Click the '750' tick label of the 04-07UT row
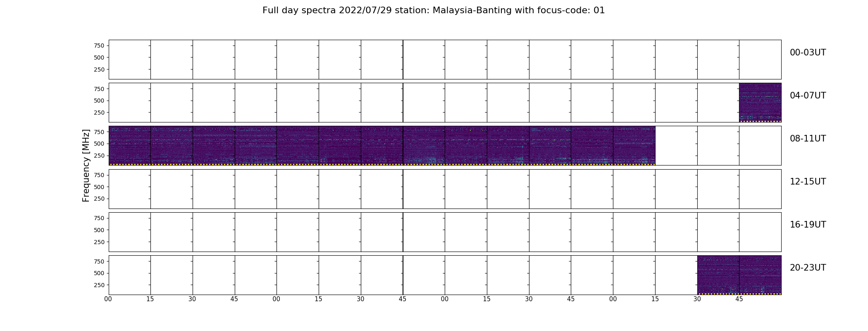The width and height of the screenshot is (868, 331). point(99,89)
